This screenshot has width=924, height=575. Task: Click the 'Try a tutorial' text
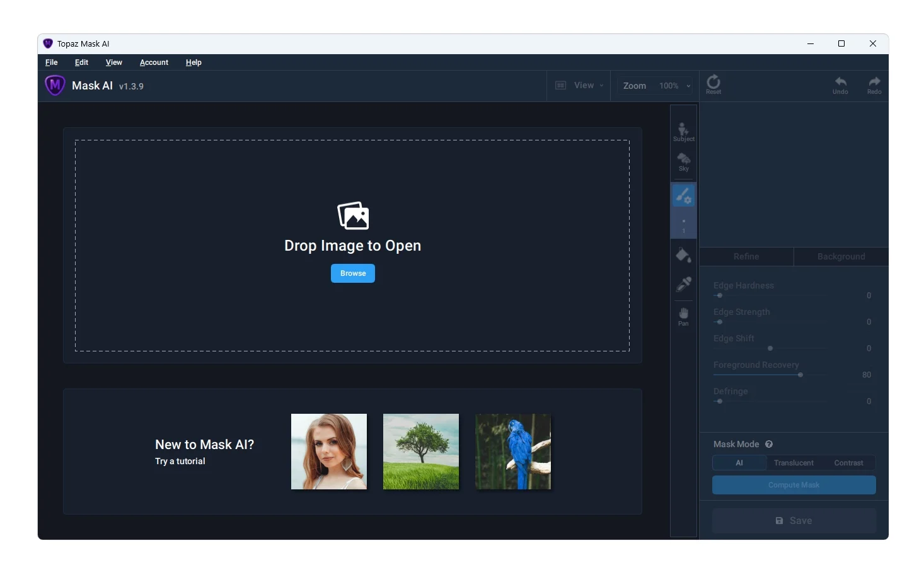click(180, 461)
